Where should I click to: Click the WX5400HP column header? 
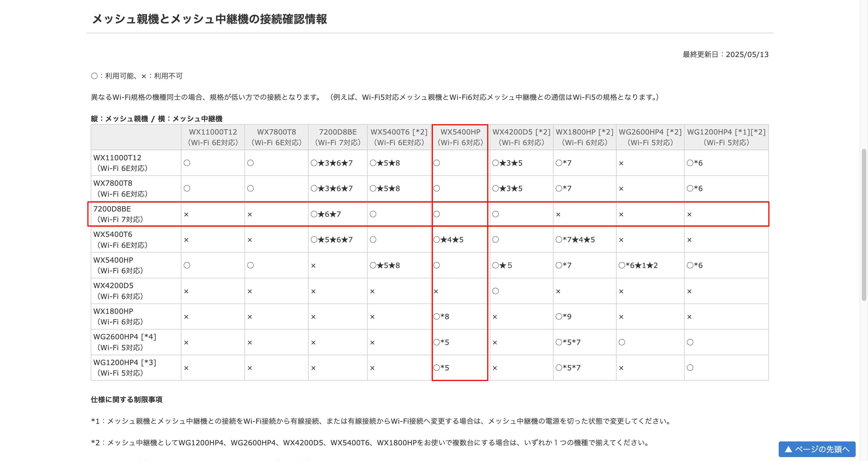tap(460, 137)
